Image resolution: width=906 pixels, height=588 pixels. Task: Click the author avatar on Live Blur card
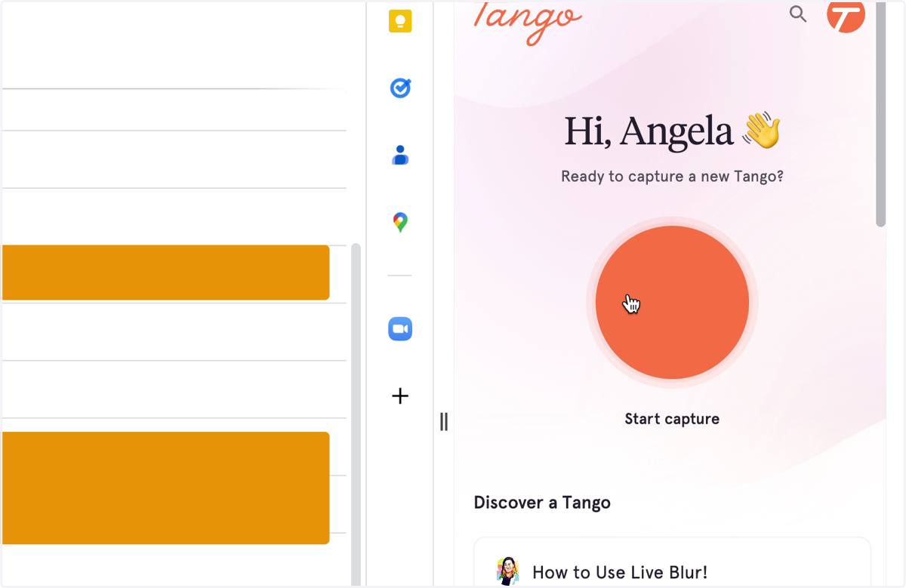(x=507, y=571)
